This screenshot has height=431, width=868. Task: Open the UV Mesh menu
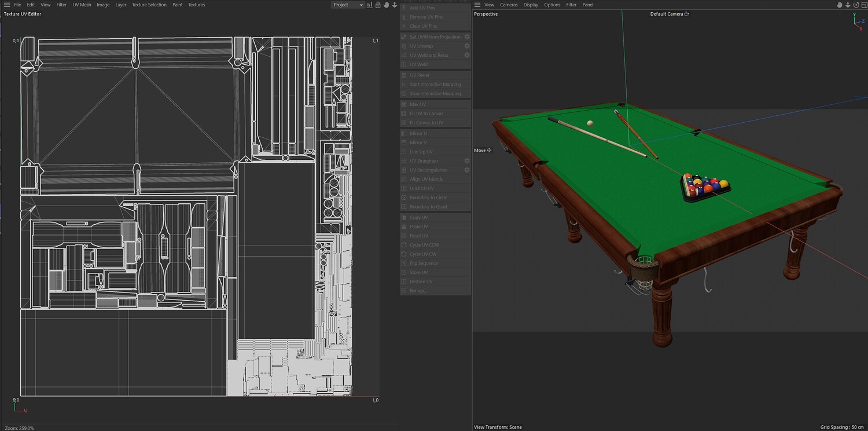coord(82,5)
